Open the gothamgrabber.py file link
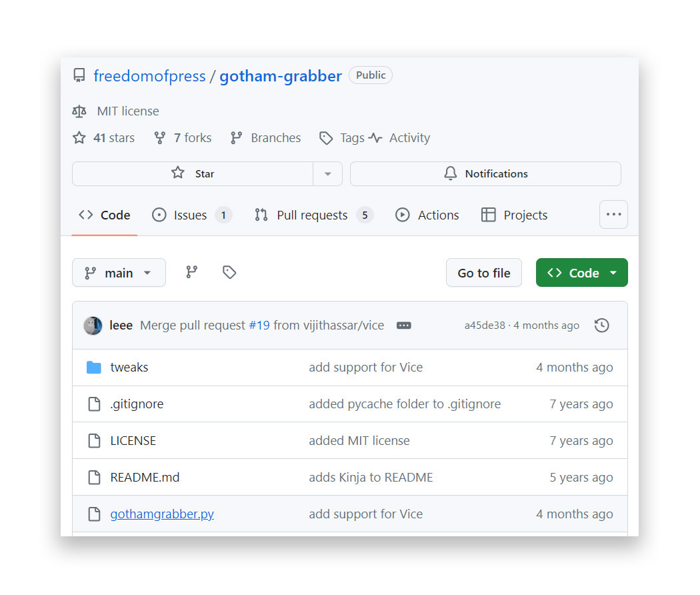Viewport: 700px width, 595px height. coord(162,514)
